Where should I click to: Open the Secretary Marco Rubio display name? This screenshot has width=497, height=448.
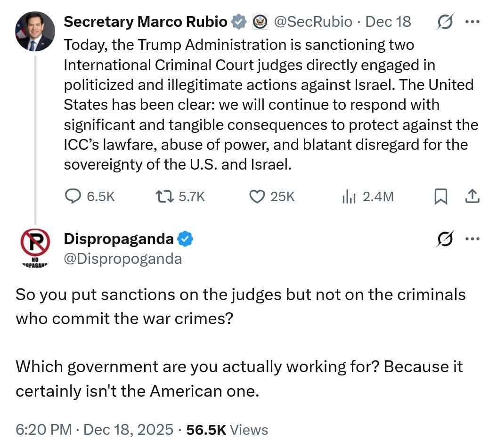(x=146, y=22)
